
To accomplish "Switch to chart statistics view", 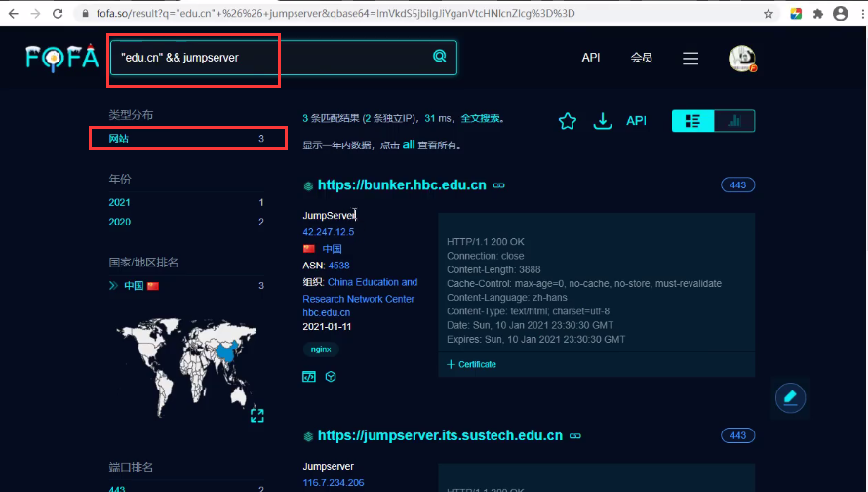I will pyautogui.click(x=734, y=121).
